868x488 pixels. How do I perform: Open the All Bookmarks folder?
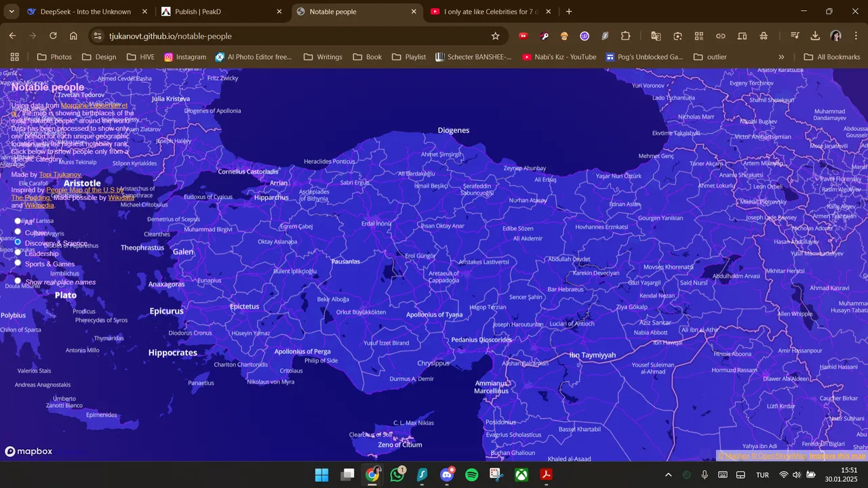832,57
